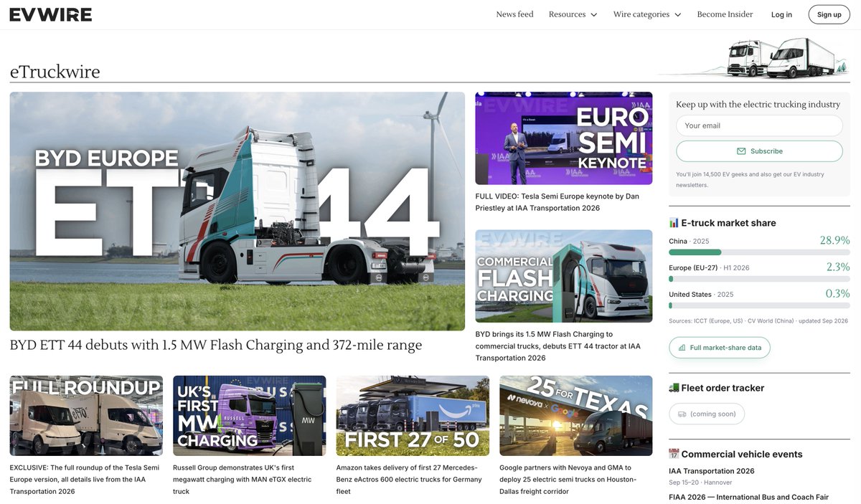This screenshot has width=861, height=504.
Task: Click the 14,500 EV geeks note
Action: (x=750, y=179)
